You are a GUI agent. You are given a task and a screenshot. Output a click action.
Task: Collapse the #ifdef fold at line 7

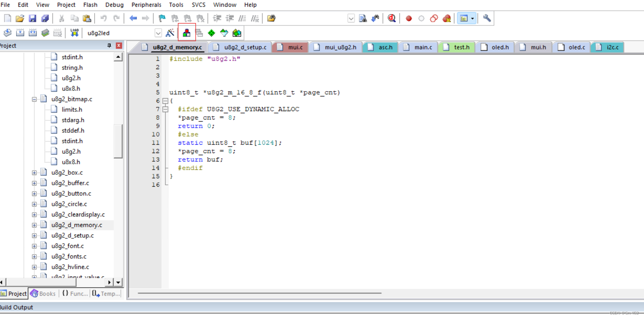click(165, 109)
